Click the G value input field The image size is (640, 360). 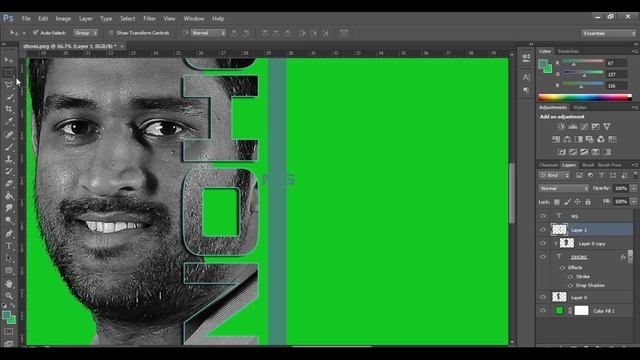[x=616, y=74]
